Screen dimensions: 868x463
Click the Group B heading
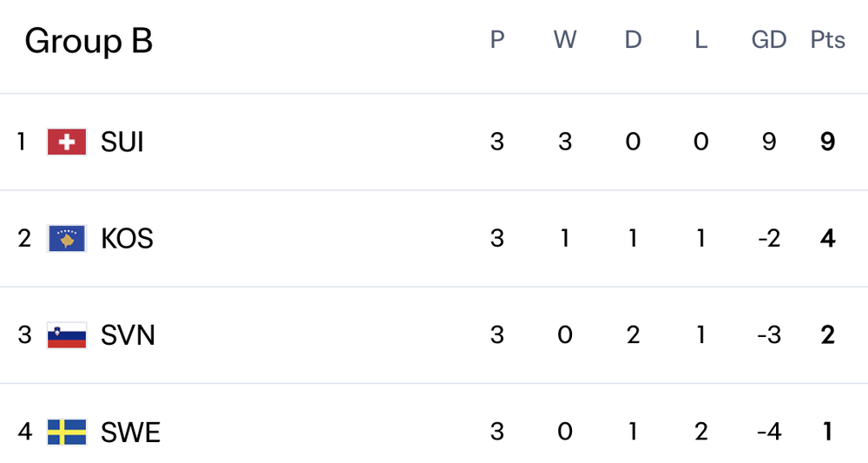[x=89, y=41]
